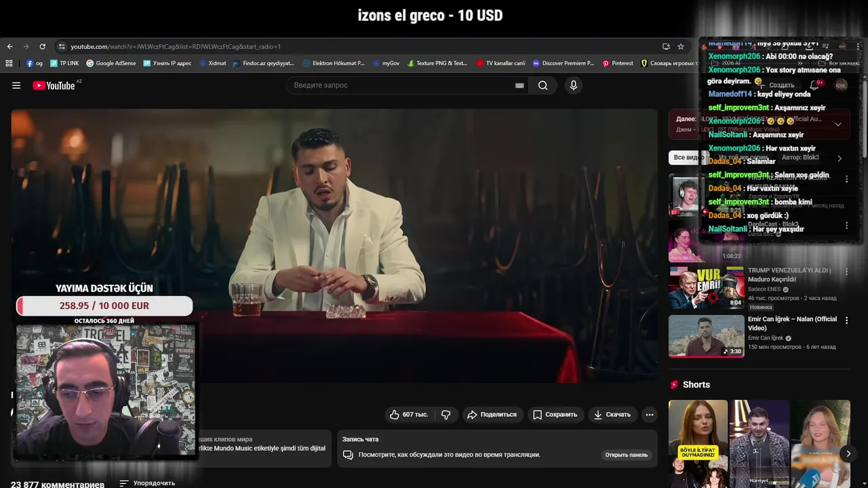Open the Discover Premiere P... bookmark
The width and height of the screenshot is (868, 488).
tap(564, 63)
